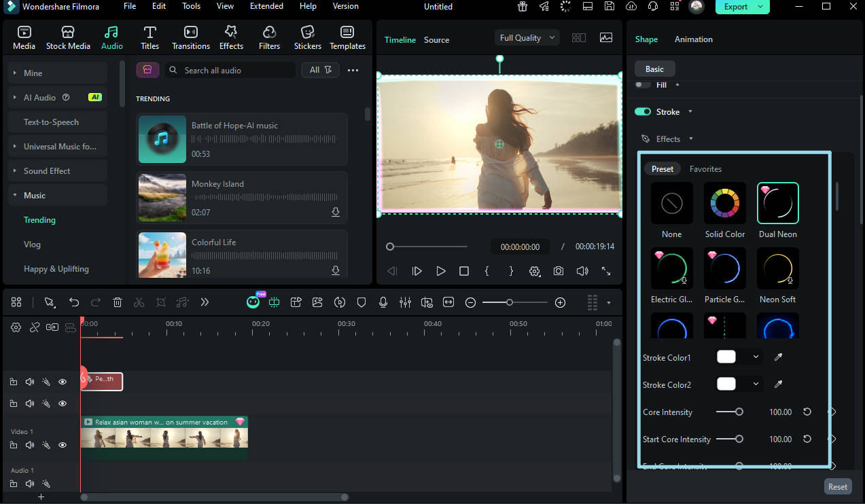Screen dimensions: 865x504
Task: Delete the selected clip with the trash icon
Action: pyautogui.click(x=118, y=303)
